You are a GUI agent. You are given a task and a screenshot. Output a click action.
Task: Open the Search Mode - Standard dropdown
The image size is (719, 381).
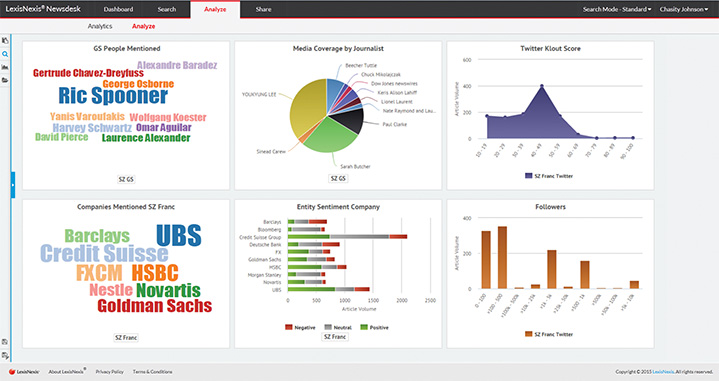pos(617,9)
